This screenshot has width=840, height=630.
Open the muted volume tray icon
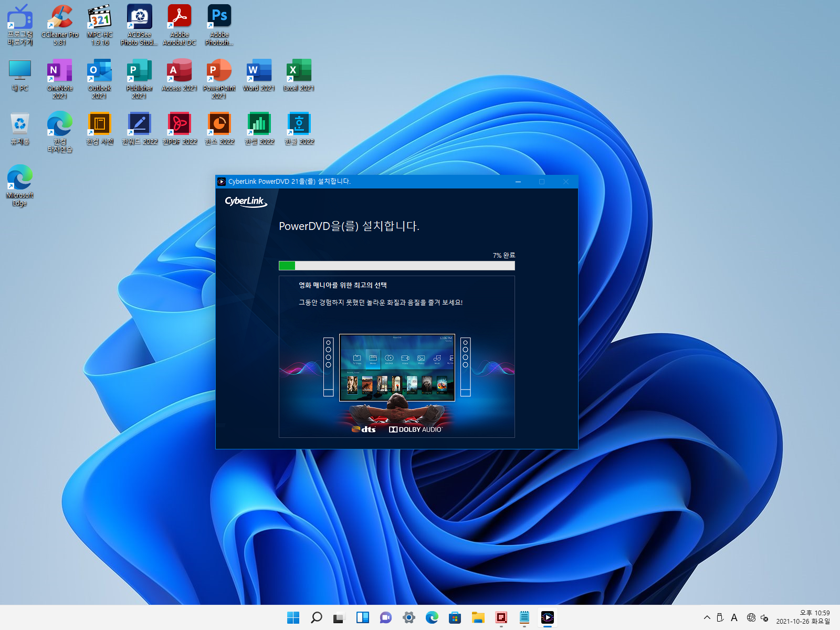coord(764,618)
